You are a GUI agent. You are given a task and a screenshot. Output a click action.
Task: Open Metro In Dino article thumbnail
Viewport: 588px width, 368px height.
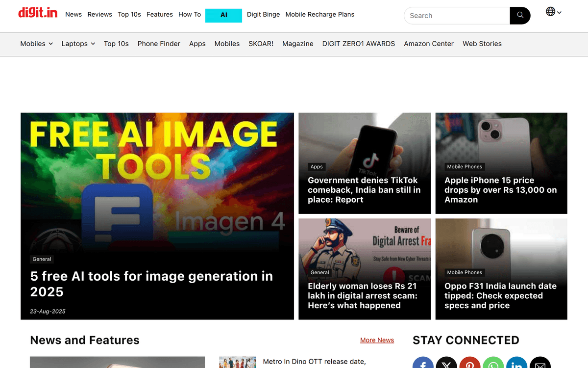point(237,362)
